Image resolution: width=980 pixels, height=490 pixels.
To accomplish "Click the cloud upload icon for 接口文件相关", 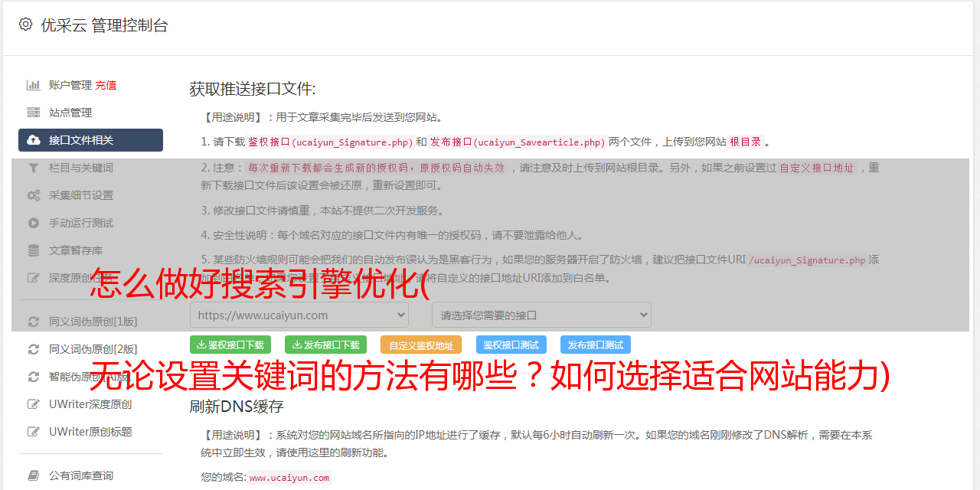I will pyautogui.click(x=34, y=140).
